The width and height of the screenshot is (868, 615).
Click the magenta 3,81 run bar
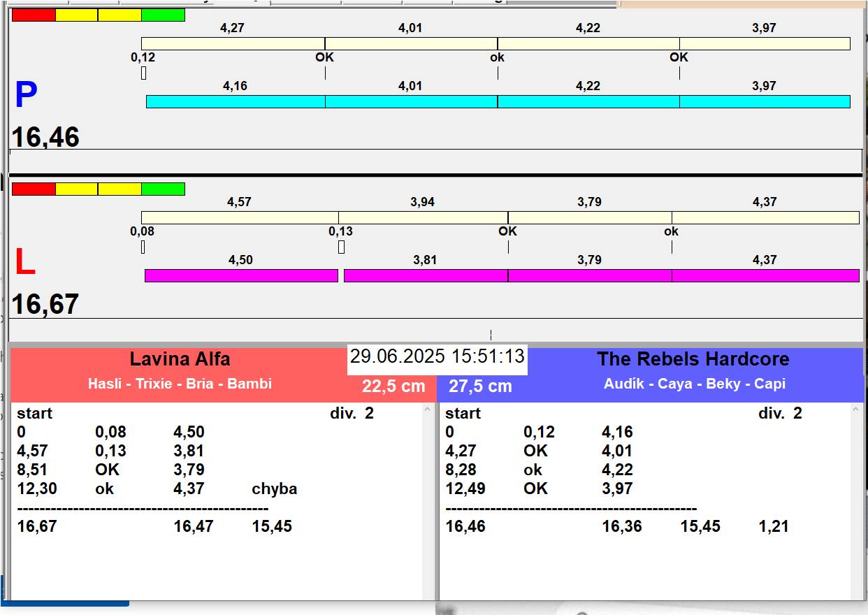(425, 276)
